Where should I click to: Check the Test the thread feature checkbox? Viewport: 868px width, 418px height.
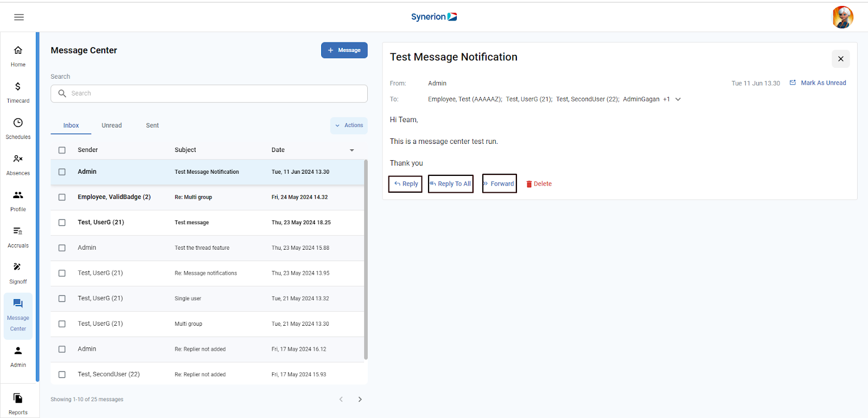pyautogui.click(x=62, y=248)
